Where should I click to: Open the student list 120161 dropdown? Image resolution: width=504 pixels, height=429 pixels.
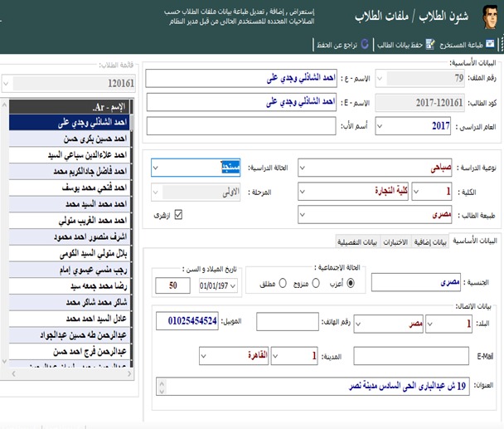click(6, 84)
